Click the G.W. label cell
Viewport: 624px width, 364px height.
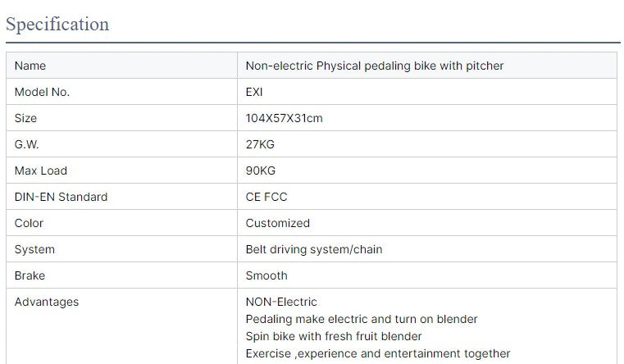tap(26, 144)
